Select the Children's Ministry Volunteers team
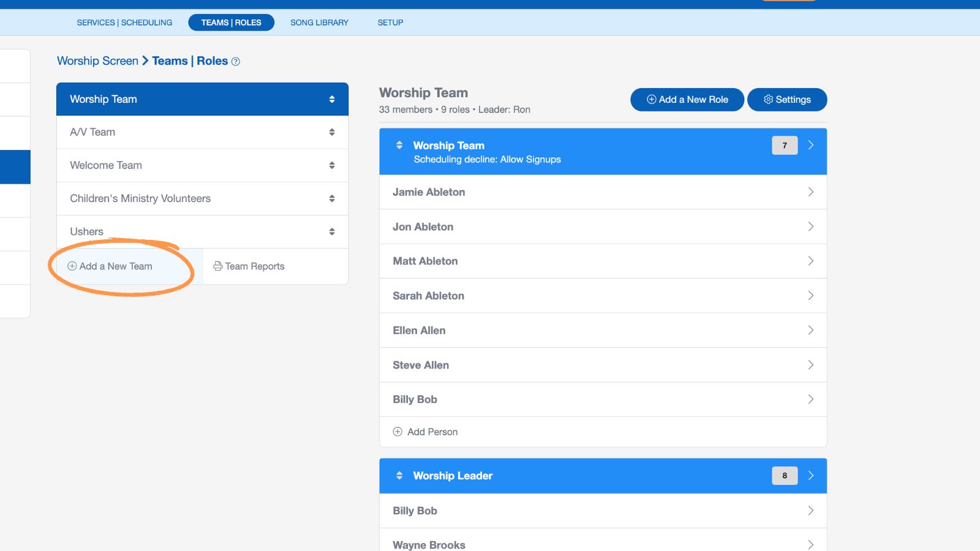This screenshot has width=980, height=551. (140, 198)
